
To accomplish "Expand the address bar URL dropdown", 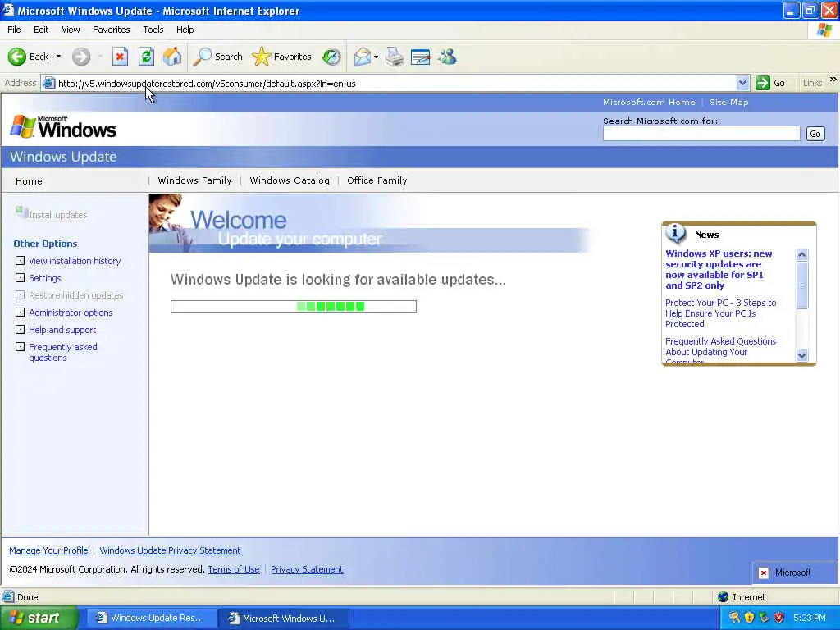I will pyautogui.click(x=742, y=83).
